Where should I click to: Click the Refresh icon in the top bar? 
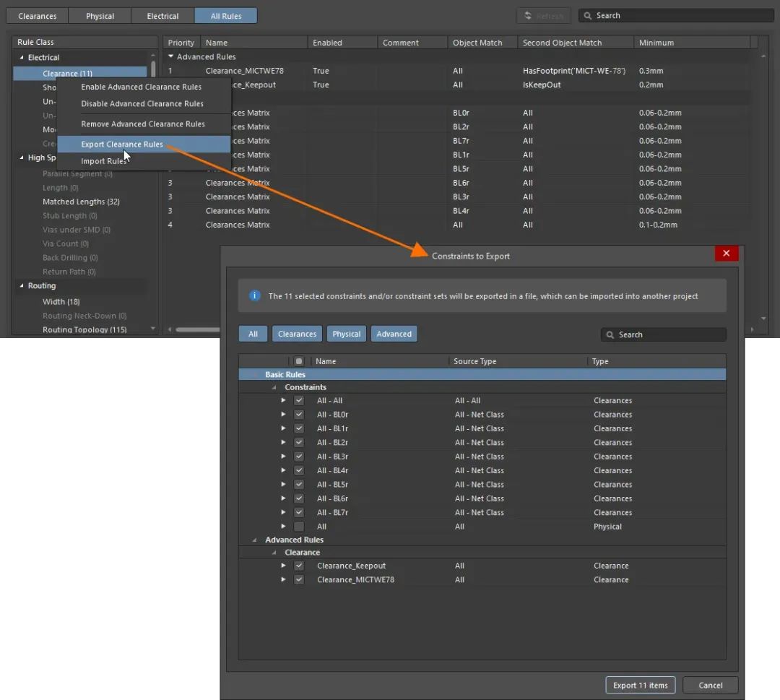[528, 16]
